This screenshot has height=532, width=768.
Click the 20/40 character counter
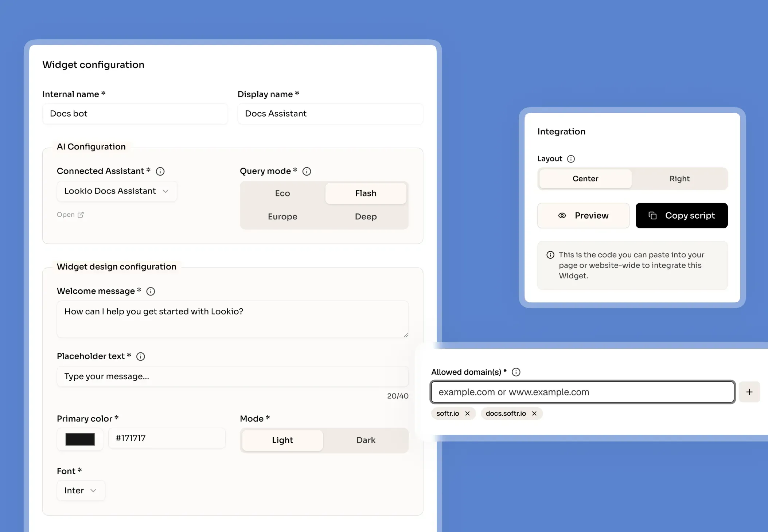tap(398, 396)
